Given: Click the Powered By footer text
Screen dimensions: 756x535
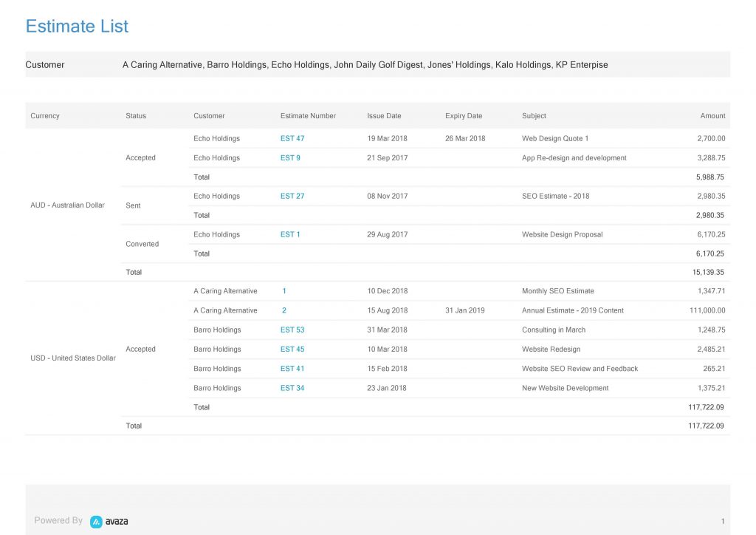Looking at the screenshot, I should coord(58,520).
